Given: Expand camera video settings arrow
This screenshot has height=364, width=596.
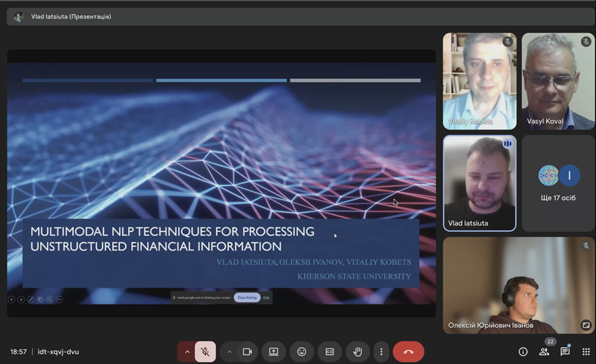Looking at the screenshot, I should click(x=229, y=352).
